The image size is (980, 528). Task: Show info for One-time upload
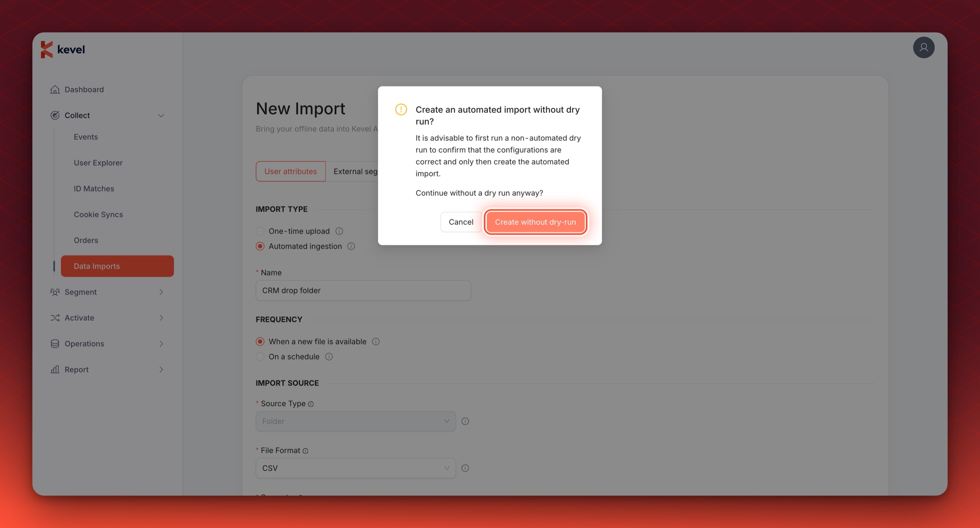click(x=339, y=231)
